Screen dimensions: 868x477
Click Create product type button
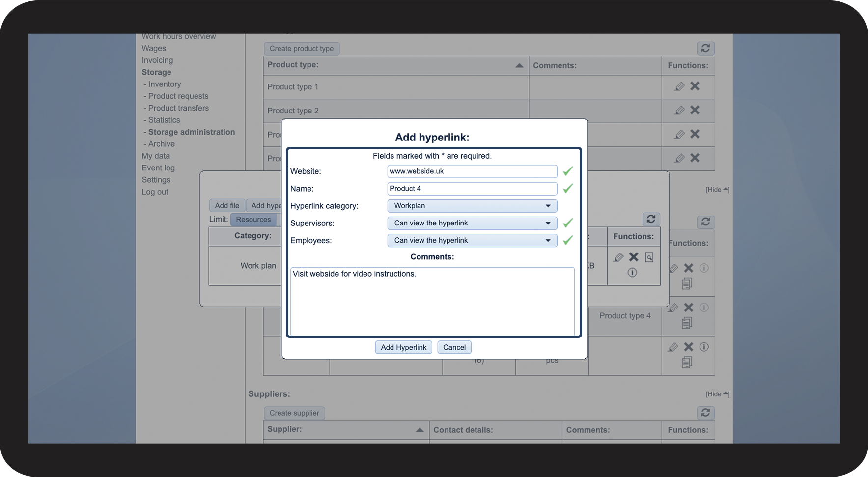[302, 48]
